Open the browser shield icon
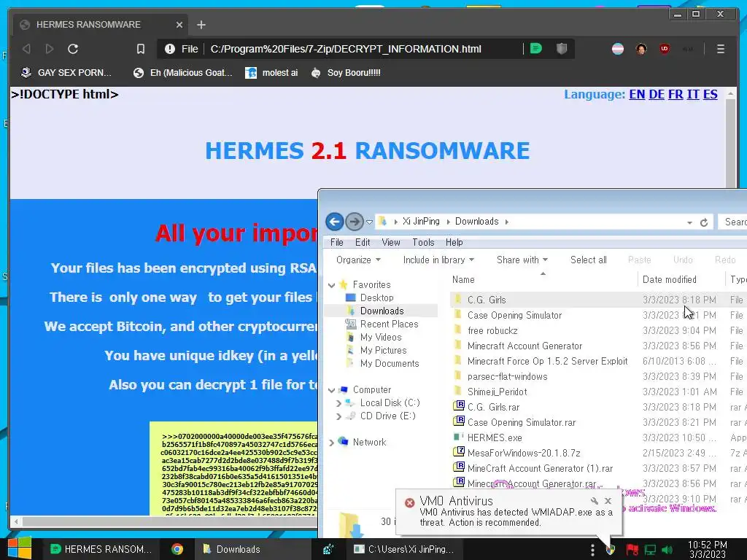747x560 pixels. pyautogui.click(x=562, y=48)
